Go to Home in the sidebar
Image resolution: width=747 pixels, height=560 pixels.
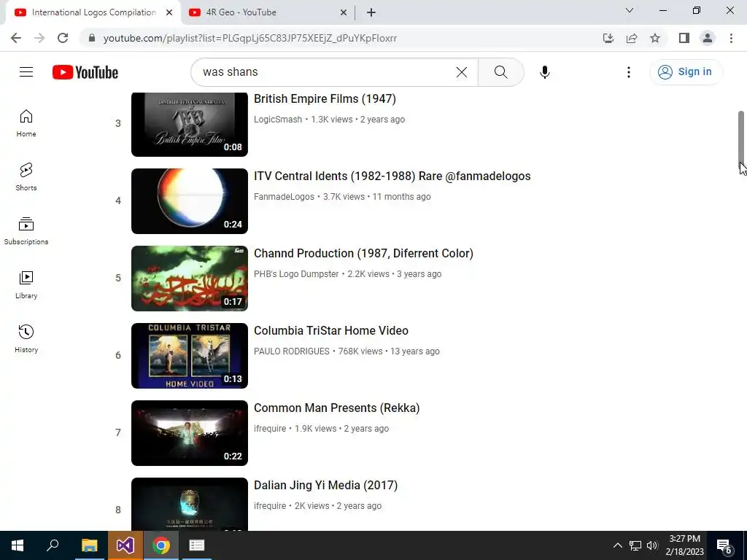[26, 123]
